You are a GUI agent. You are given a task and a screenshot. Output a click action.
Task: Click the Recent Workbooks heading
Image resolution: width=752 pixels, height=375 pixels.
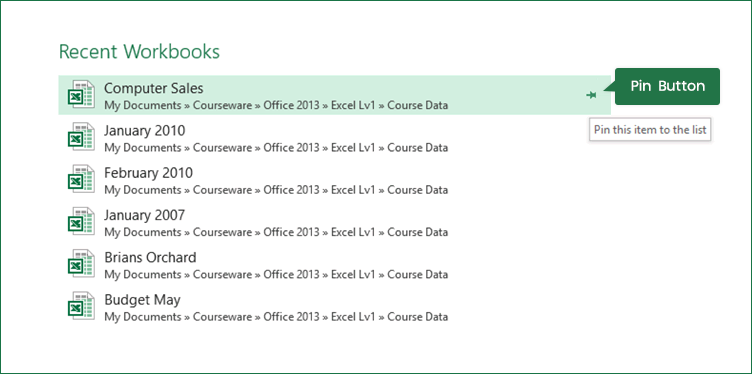(139, 51)
